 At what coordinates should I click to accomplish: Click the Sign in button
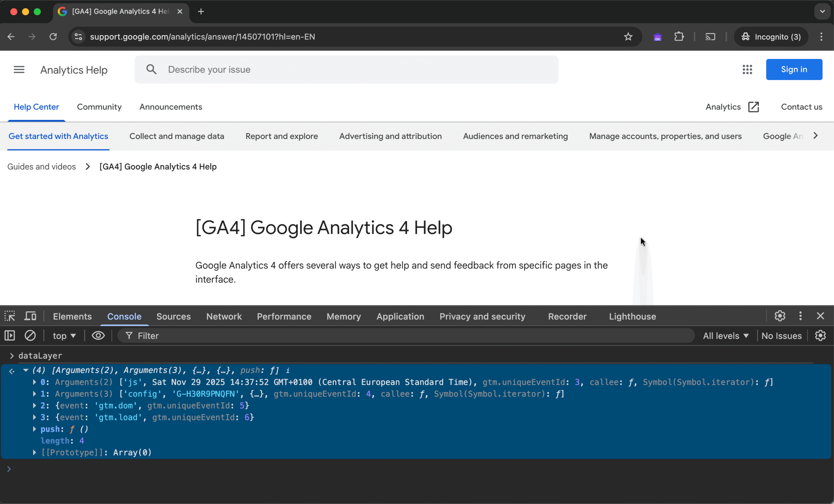[794, 69]
